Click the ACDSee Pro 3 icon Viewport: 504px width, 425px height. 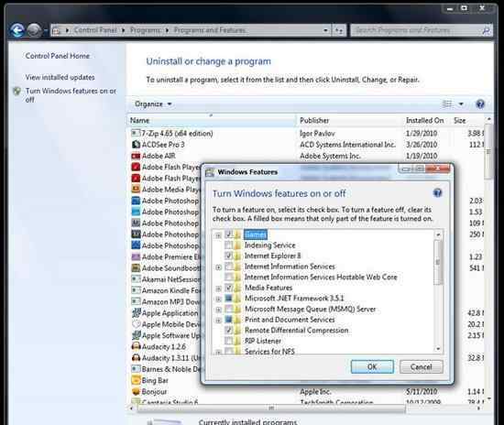pos(136,144)
